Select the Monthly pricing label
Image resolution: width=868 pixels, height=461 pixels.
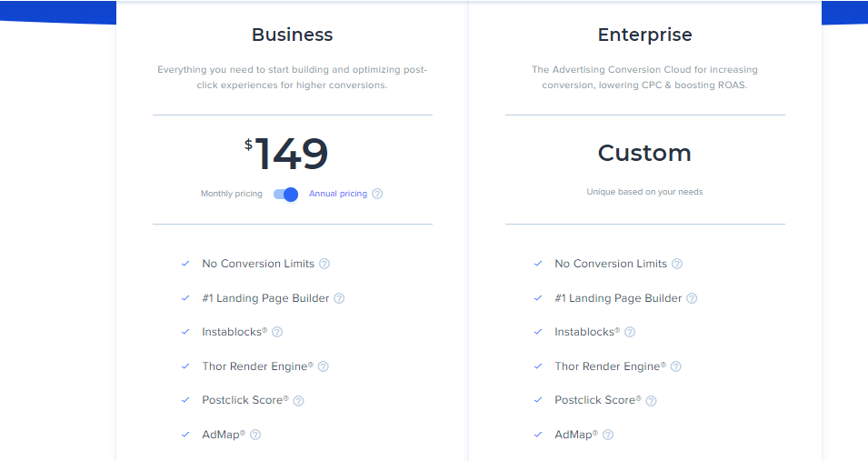(x=232, y=194)
